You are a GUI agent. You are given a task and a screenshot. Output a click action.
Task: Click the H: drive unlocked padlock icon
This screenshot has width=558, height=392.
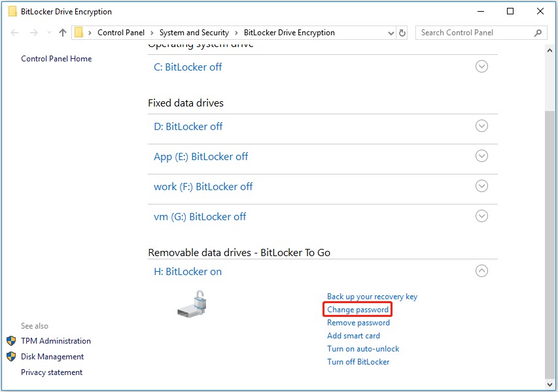192,304
